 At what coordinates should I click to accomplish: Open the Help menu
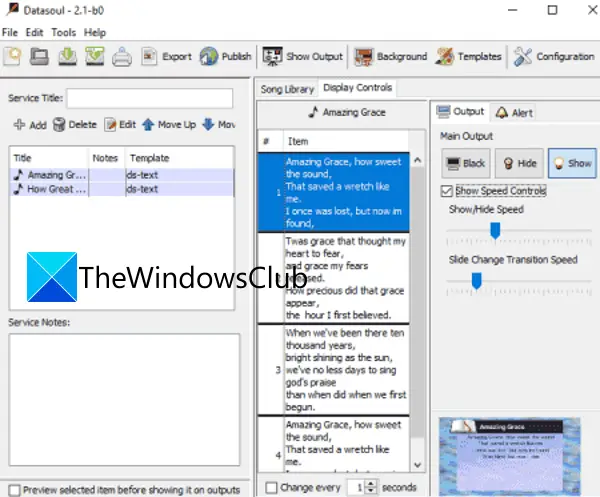coord(95,33)
